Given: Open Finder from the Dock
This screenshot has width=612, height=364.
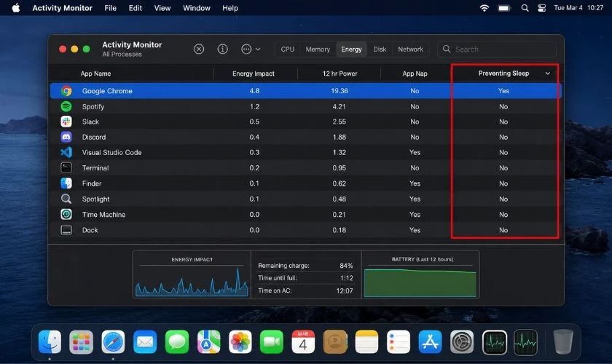Looking at the screenshot, I should pos(50,341).
